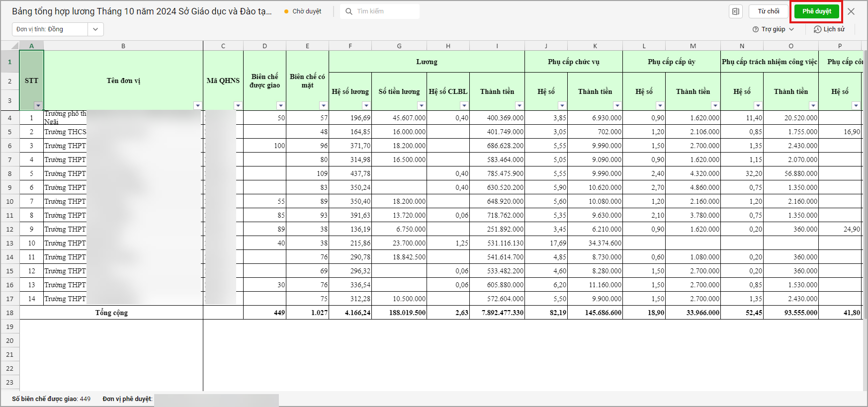
Task: Open filter for Biên chế được giao
Action: pyautogui.click(x=280, y=105)
